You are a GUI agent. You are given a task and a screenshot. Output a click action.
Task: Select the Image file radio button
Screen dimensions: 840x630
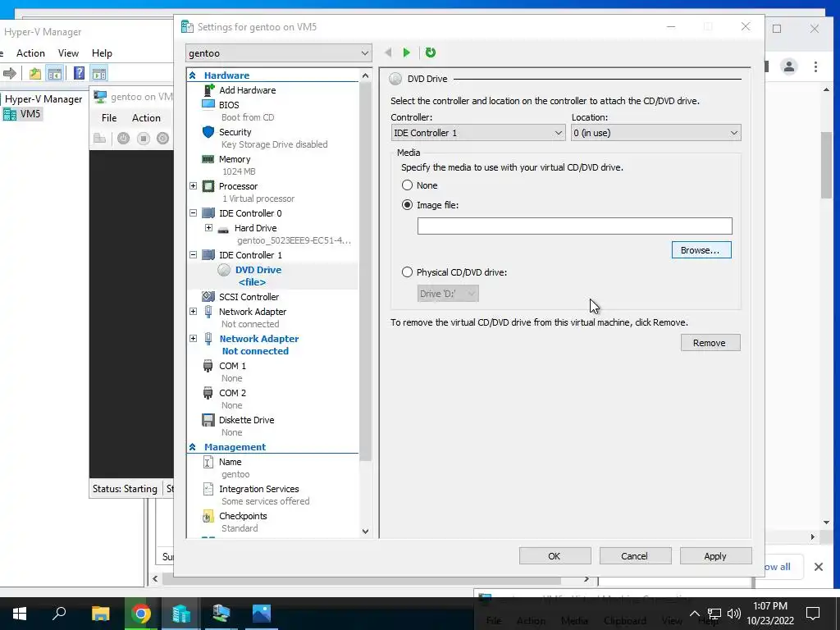tap(407, 205)
